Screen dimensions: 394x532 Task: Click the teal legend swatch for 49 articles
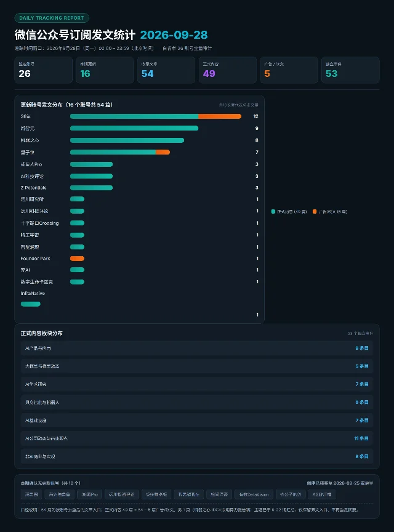273,211
